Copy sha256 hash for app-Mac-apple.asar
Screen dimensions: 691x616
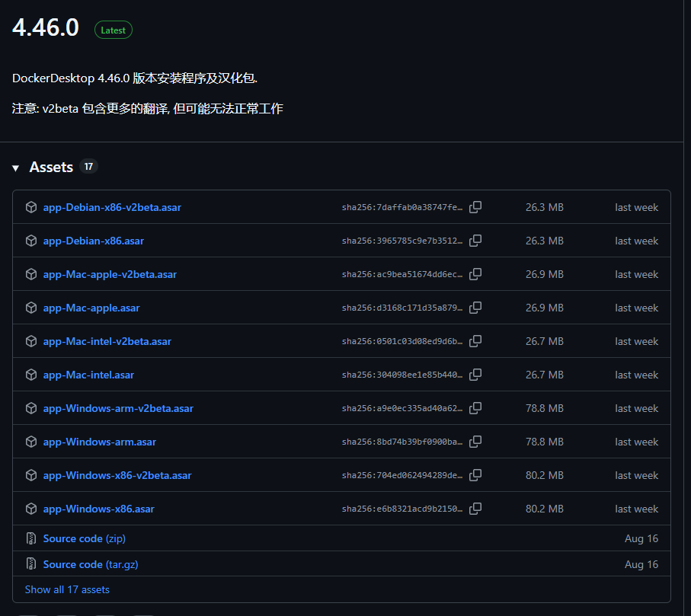click(475, 308)
